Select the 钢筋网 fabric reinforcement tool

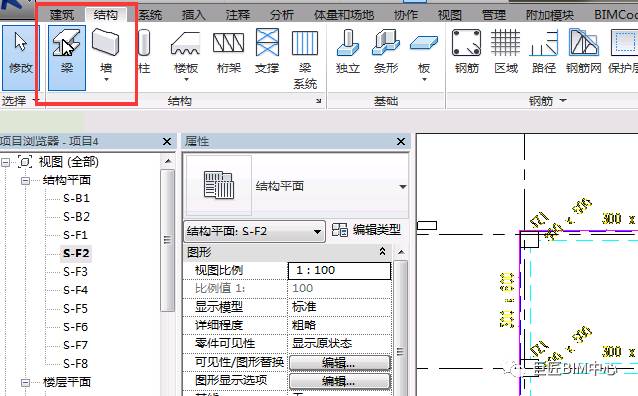tap(583, 52)
